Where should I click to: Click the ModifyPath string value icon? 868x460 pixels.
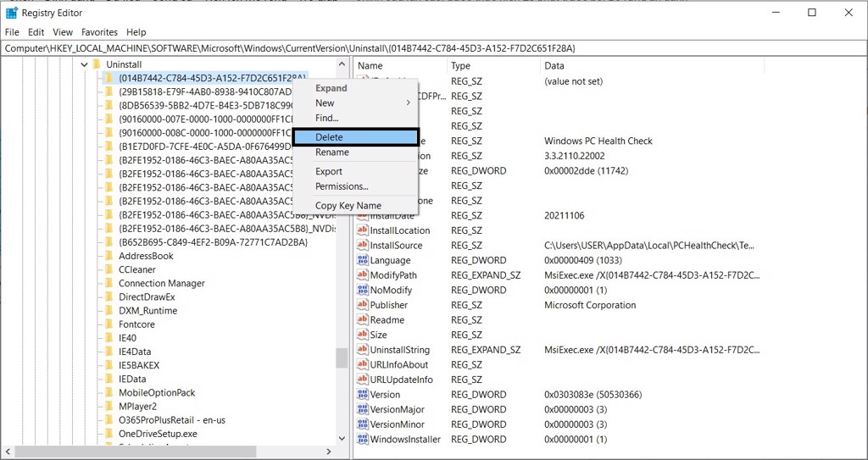point(363,275)
